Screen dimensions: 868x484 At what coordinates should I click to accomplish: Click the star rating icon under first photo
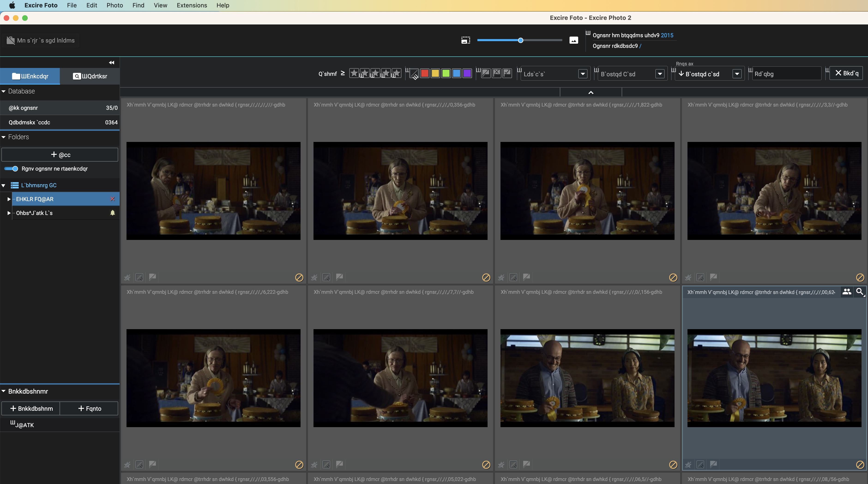(x=127, y=277)
